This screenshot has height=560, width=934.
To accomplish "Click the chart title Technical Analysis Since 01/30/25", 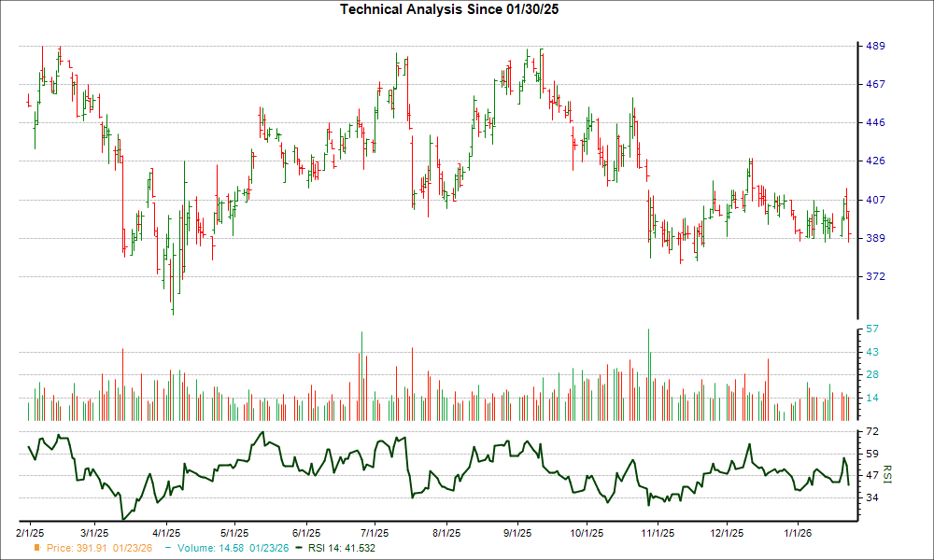I will click(x=452, y=10).
